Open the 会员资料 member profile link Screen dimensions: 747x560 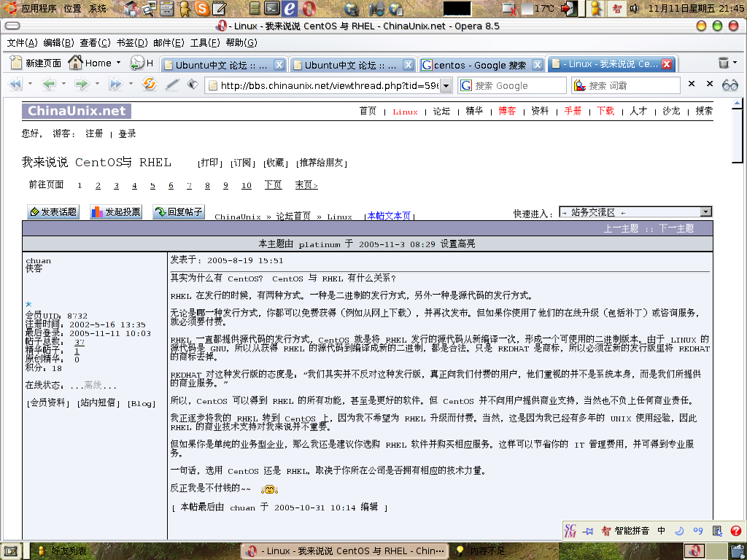point(47,402)
